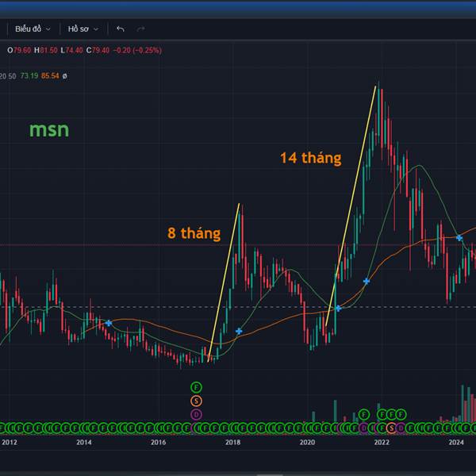The height and width of the screenshot is (476, 476).
Task: Select the green msn text annotation
Action: (x=49, y=129)
